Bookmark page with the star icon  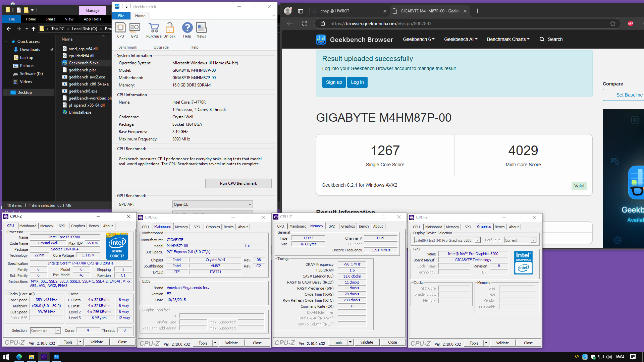click(x=613, y=23)
